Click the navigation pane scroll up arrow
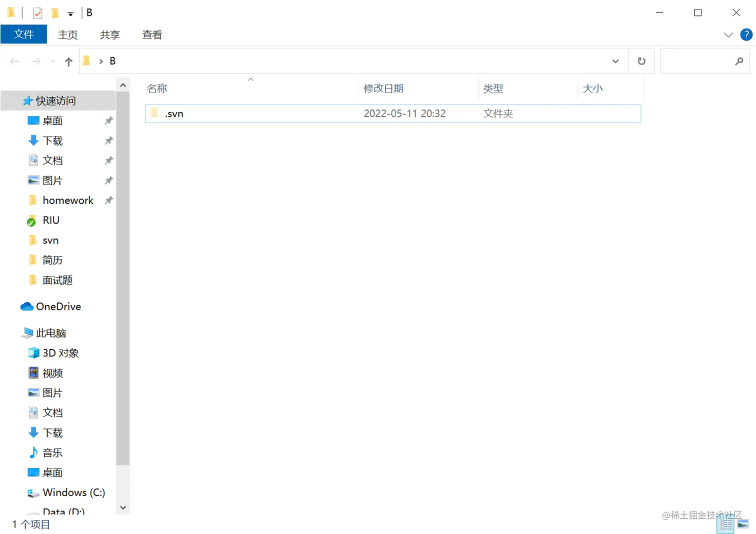 123,85
